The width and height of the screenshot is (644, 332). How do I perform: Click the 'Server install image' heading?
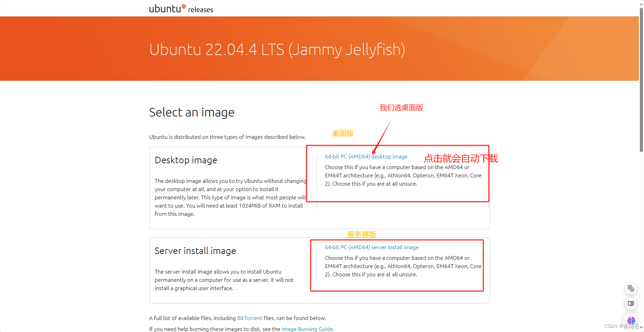click(x=195, y=251)
